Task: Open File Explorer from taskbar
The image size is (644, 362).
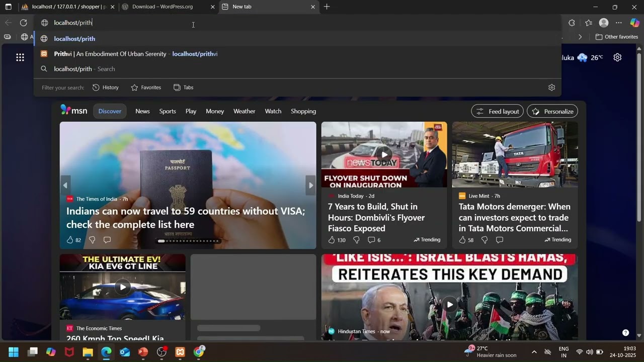Action: (x=88, y=352)
